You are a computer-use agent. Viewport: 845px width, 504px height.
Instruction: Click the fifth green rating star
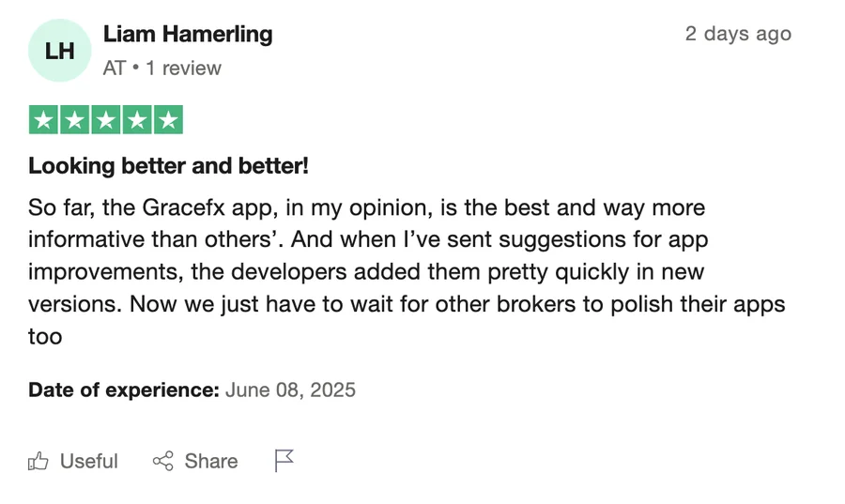pyautogui.click(x=168, y=120)
